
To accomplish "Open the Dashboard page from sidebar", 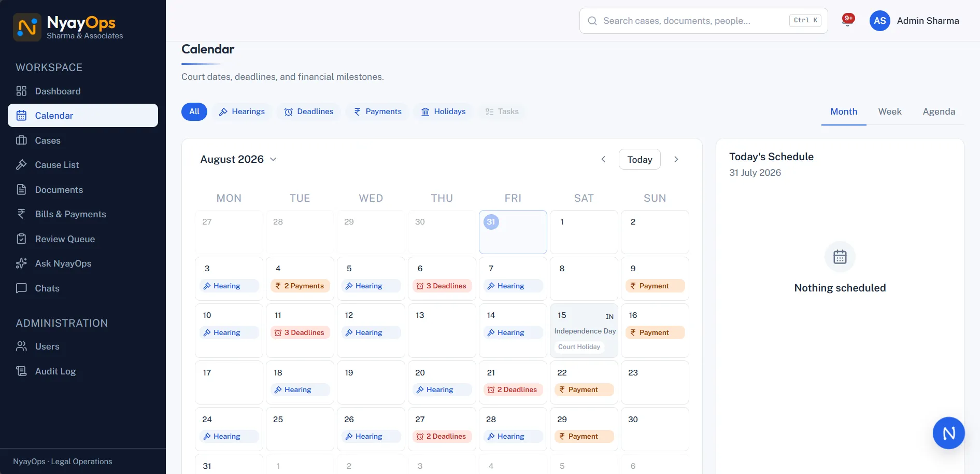I will click(x=83, y=91).
